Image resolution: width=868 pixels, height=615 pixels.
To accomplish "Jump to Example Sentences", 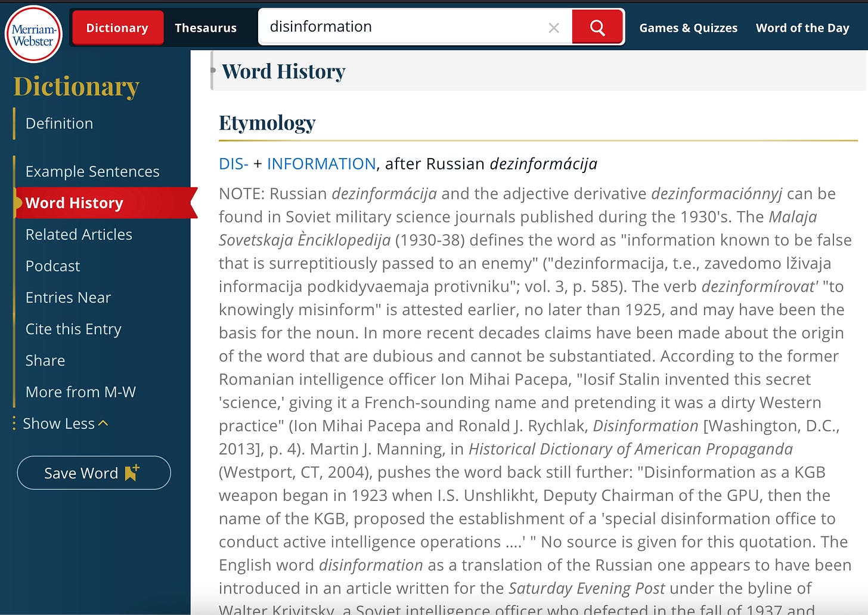I will 92,171.
